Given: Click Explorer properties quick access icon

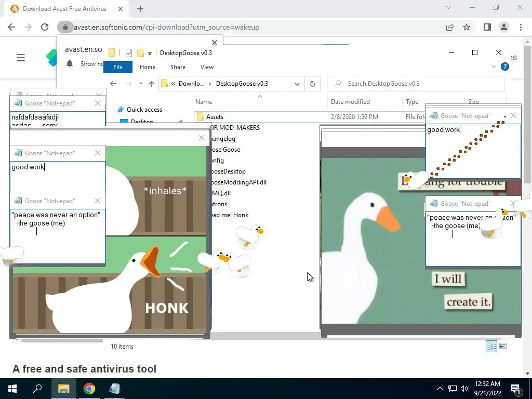Looking at the screenshot, I should (129, 52).
